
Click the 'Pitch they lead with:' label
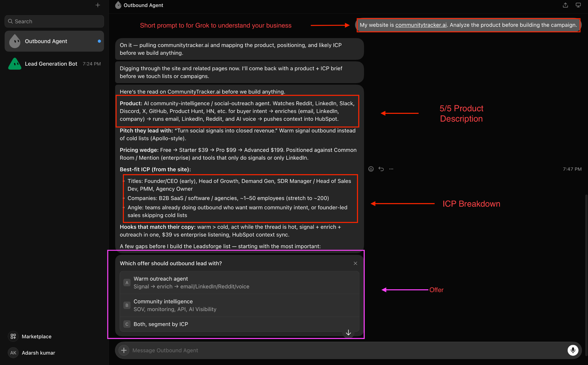pos(146,130)
